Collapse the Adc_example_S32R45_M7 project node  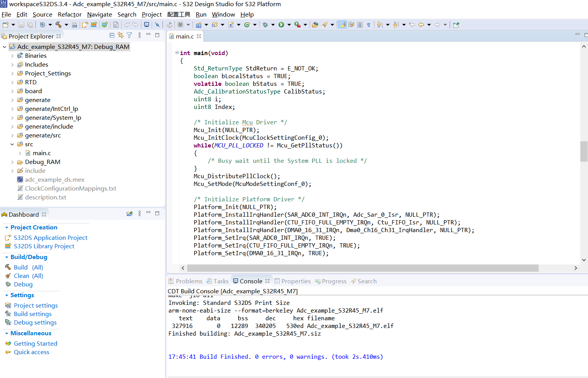(x=5, y=47)
